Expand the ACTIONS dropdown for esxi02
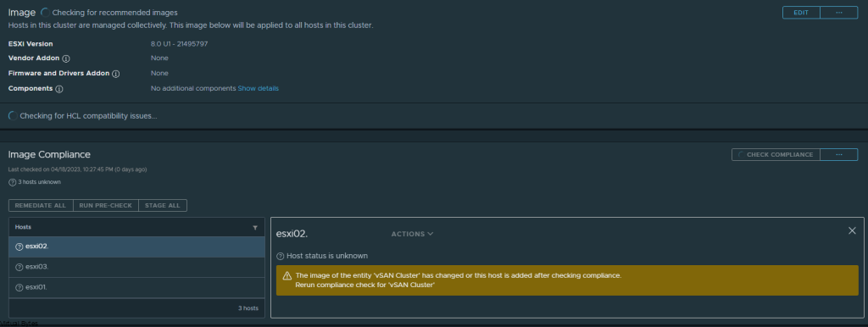The image size is (868, 327). [413, 234]
